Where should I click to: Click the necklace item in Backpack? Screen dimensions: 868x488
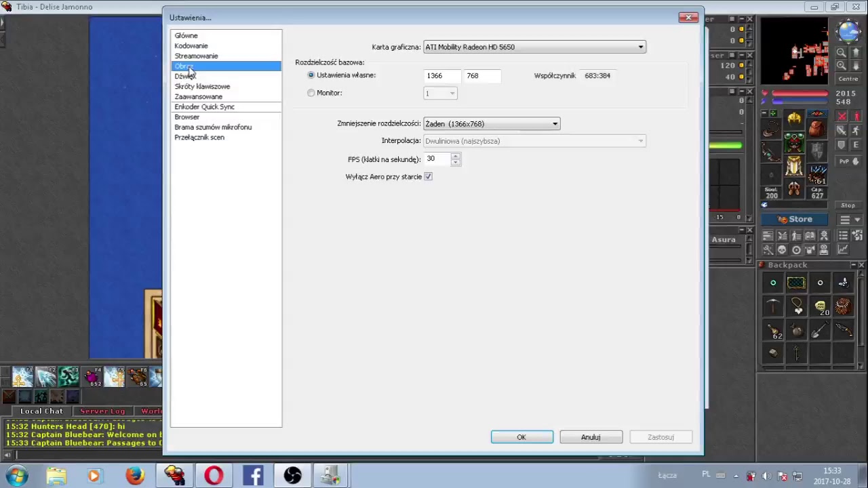click(797, 307)
